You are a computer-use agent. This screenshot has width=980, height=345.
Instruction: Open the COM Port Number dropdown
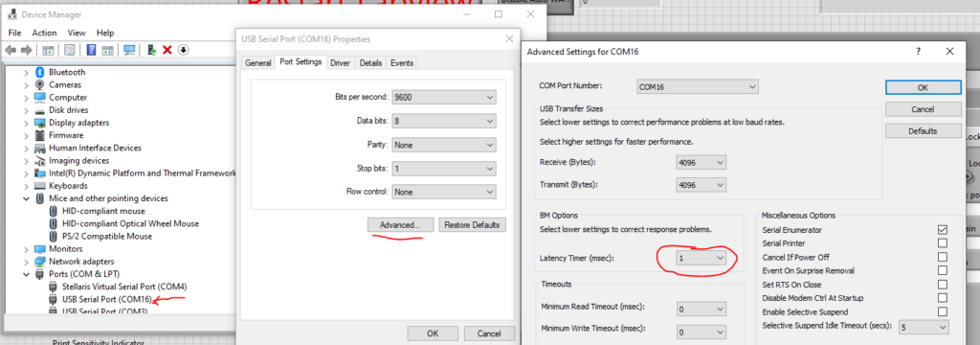[698, 86]
